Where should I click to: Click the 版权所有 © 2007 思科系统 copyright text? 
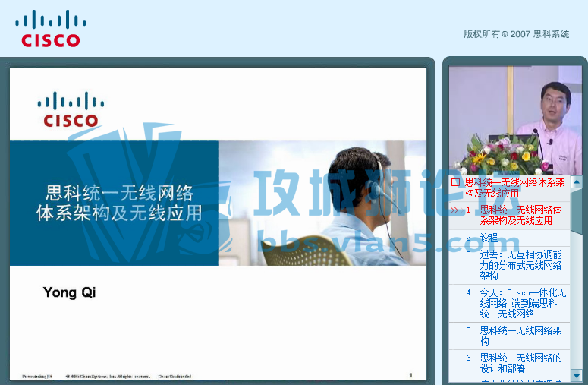click(516, 34)
